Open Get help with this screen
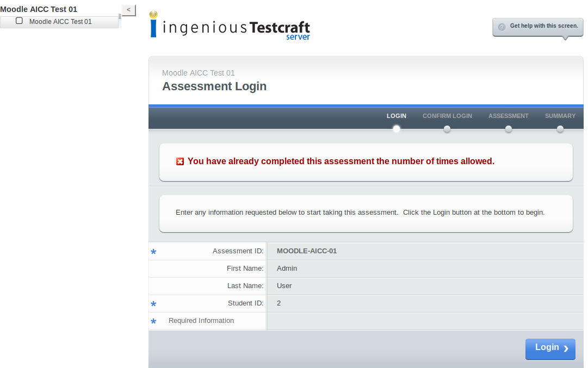This screenshot has width=588, height=368. point(538,27)
